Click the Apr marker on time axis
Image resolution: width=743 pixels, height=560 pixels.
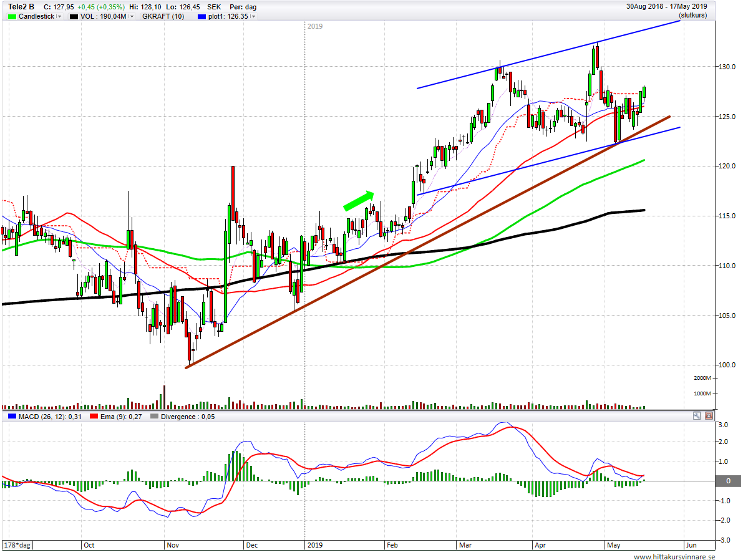click(x=540, y=545)
